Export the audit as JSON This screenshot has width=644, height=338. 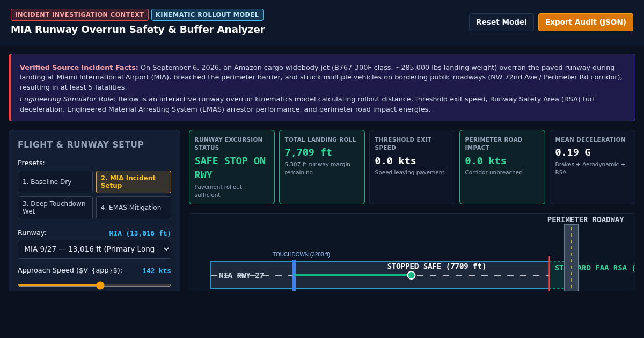pos(586,22)
